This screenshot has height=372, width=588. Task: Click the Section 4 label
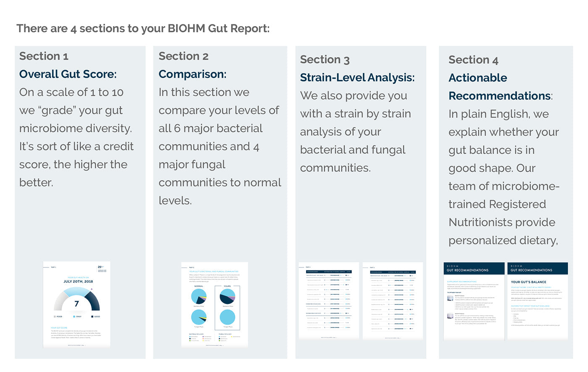point(473,60)
